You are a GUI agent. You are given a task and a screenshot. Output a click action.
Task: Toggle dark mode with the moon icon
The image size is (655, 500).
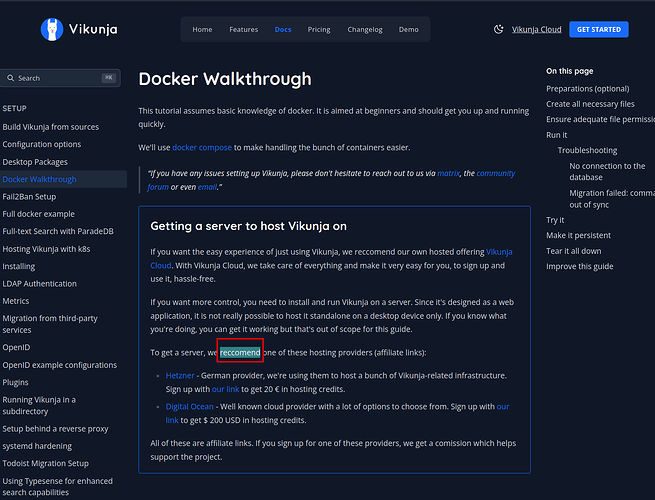pos(498,30)
